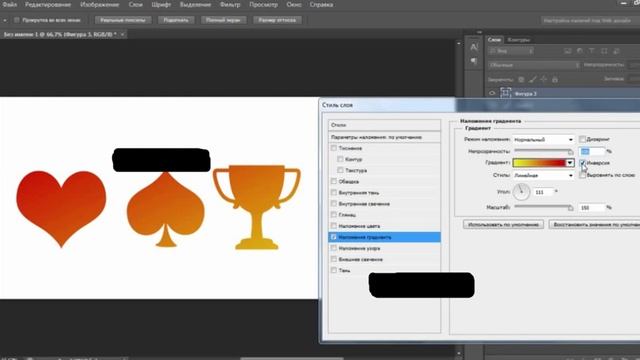Toggle the Тень effect checkbox
This screenshot has height=360, width=640.
click(334, 270)
